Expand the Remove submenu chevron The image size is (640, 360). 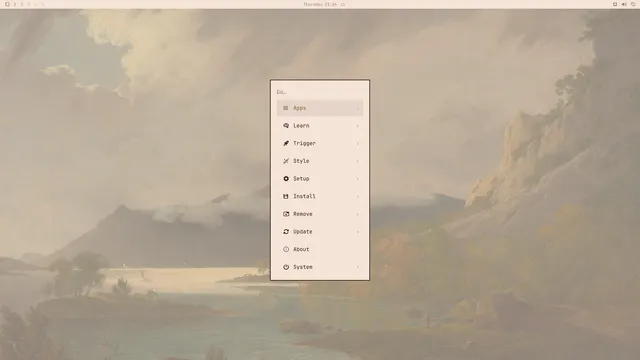[x=358, y=214]
